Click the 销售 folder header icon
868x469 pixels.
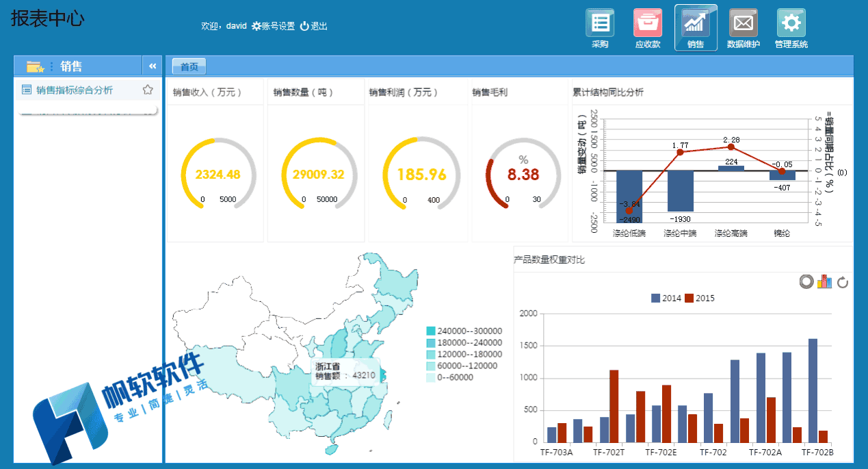[35, 66]
